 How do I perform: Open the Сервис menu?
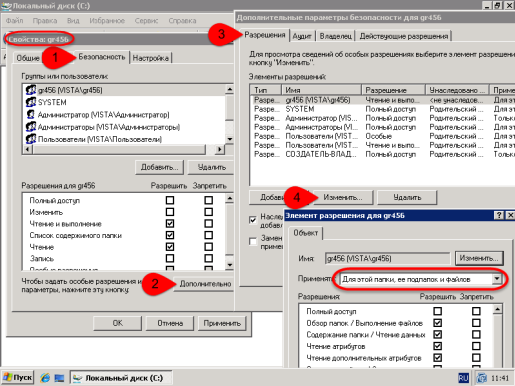pos(146,21)
